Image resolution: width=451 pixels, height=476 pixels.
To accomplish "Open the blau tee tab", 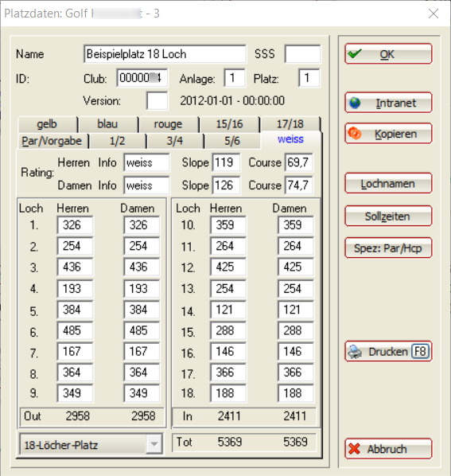I will 107,124.
